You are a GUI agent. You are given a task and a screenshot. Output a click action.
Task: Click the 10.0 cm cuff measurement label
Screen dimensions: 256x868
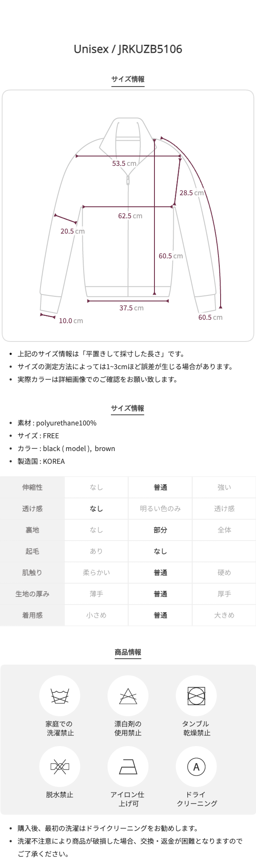[71, 321]
